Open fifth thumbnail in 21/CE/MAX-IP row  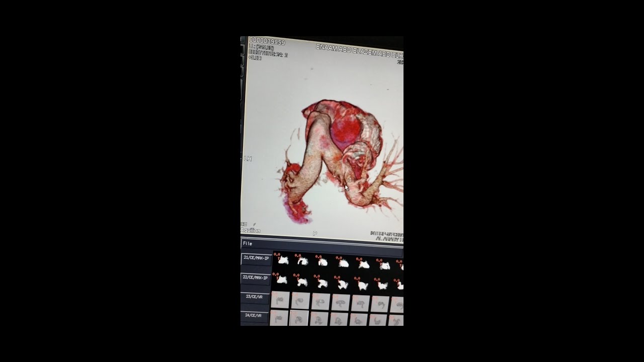point(363,263)
